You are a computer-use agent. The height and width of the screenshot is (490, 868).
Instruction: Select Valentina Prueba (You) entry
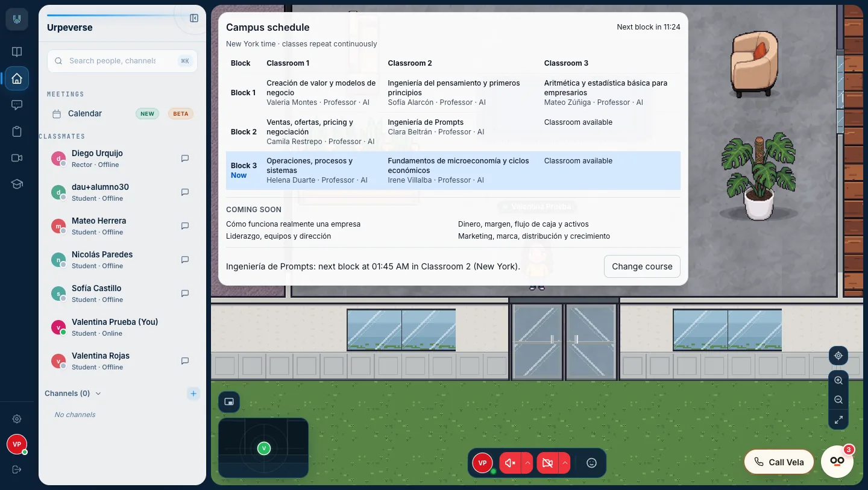[x=122, y=327]
